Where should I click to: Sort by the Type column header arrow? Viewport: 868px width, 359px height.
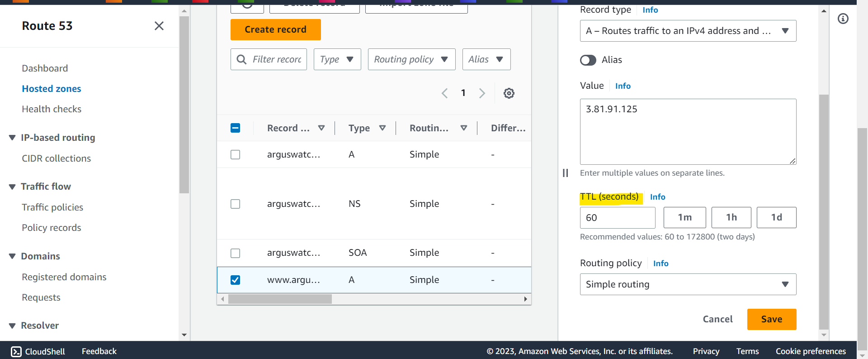click(x=382, y=128)
